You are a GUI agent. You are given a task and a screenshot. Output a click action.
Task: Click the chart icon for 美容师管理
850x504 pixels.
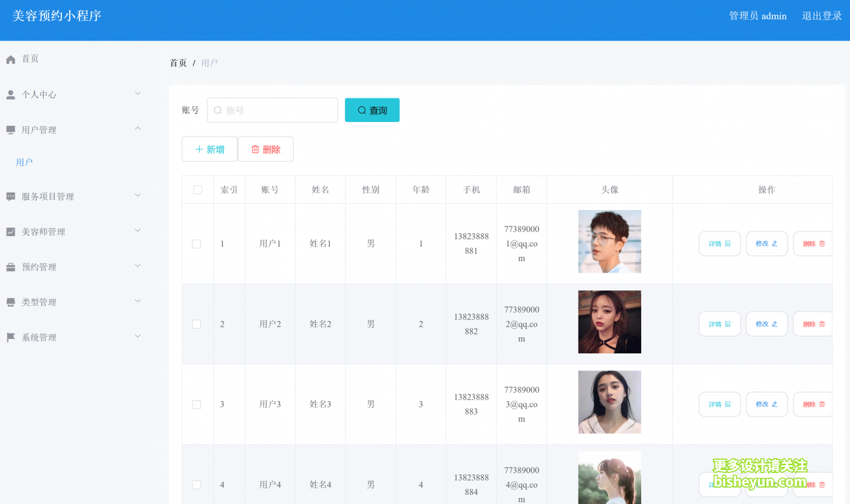click(10, 232)
